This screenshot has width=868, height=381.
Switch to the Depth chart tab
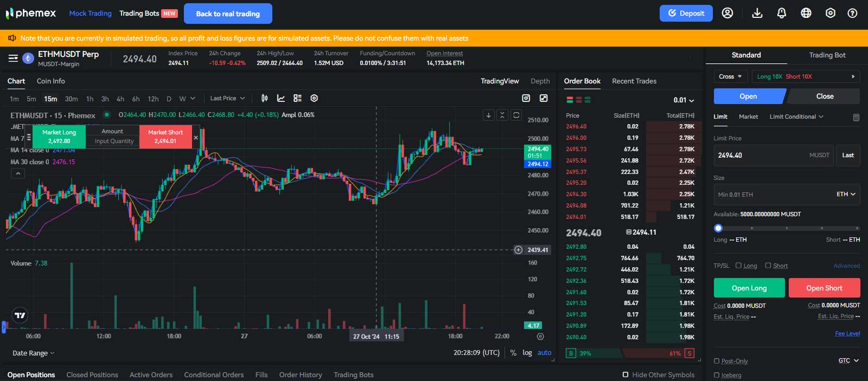[x=540, y=81]
